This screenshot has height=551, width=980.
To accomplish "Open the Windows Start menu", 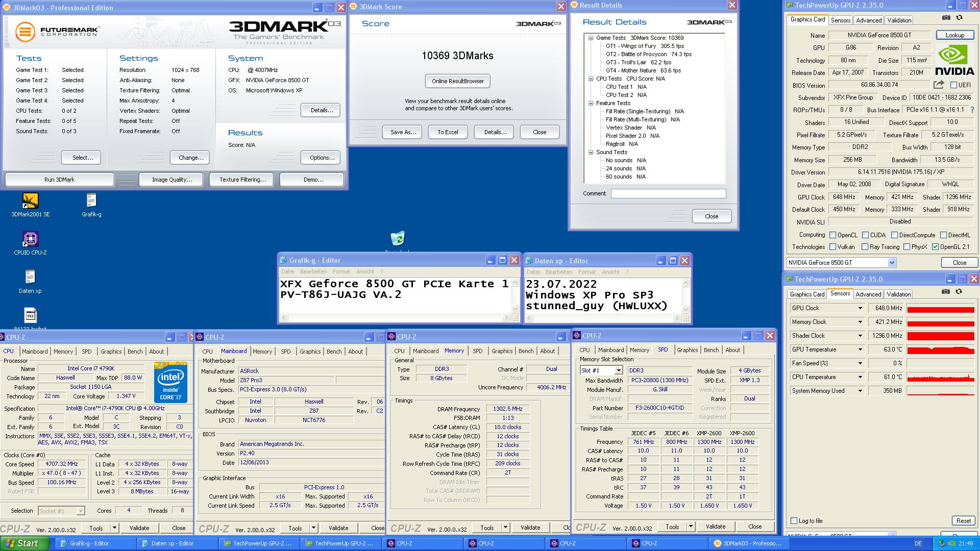I will point(24,543).
